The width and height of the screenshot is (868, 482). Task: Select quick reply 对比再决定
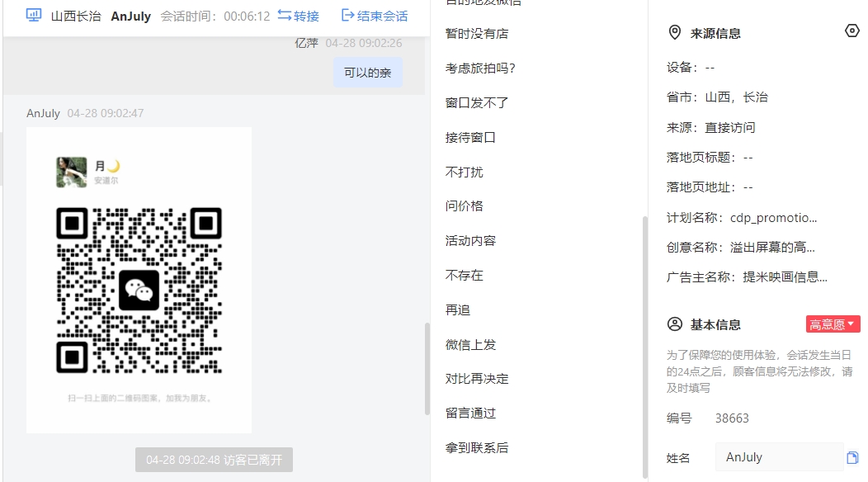(477, 379)
